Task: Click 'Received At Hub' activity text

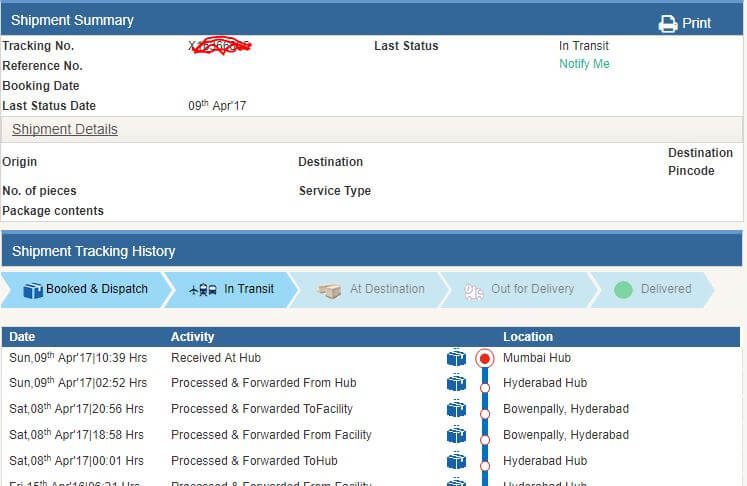Action: click(x=216, y=358)
